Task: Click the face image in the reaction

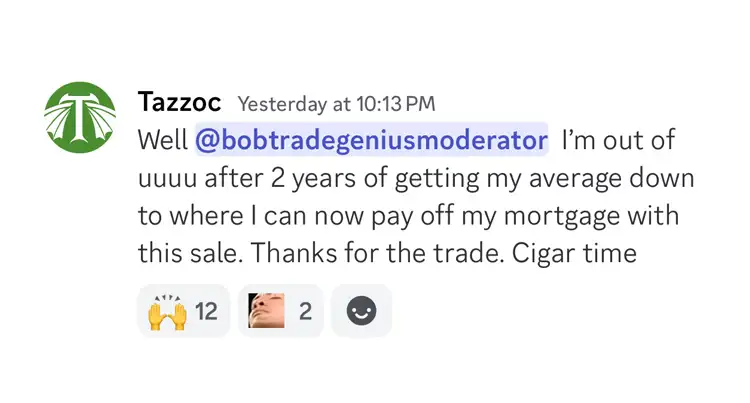Action: click(267, 311)
